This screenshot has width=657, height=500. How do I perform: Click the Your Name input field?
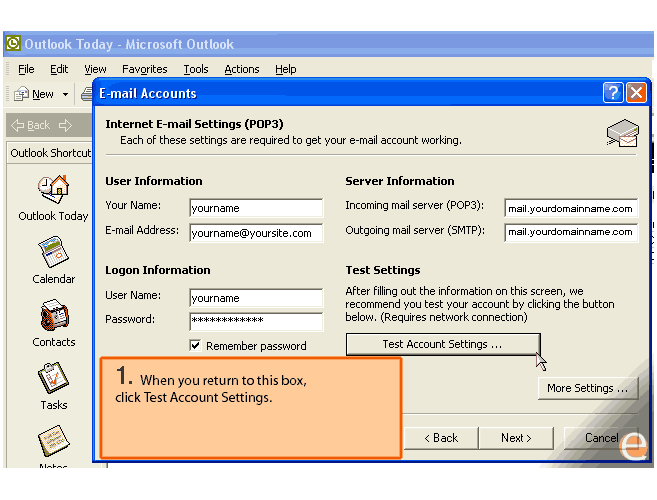pyautogui.click(x=256, y=208)
